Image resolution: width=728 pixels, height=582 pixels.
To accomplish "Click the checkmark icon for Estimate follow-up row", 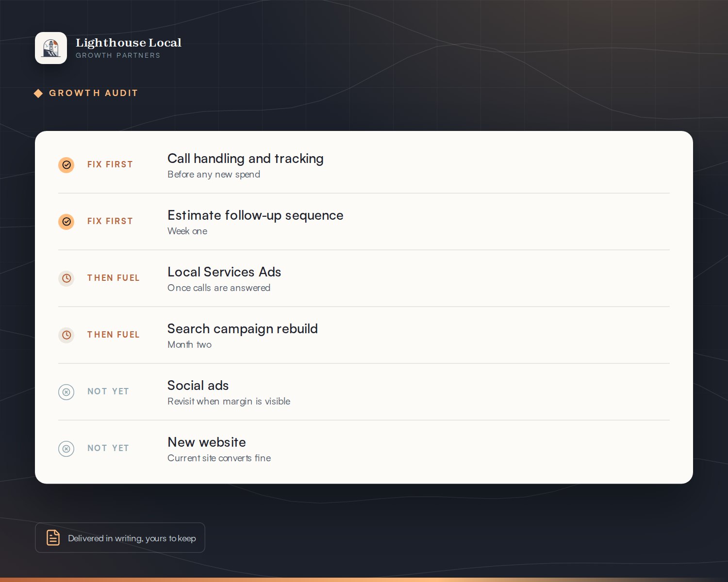I will 66,222.
